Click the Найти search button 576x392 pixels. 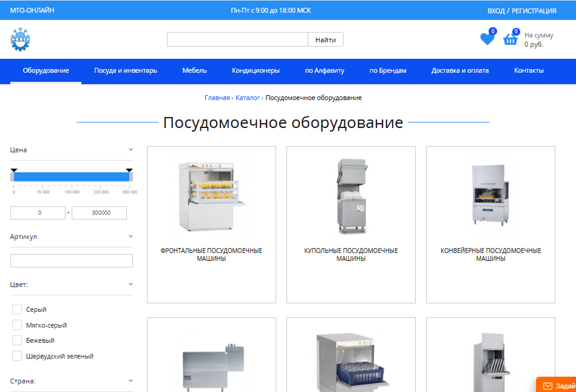[325, 39]
